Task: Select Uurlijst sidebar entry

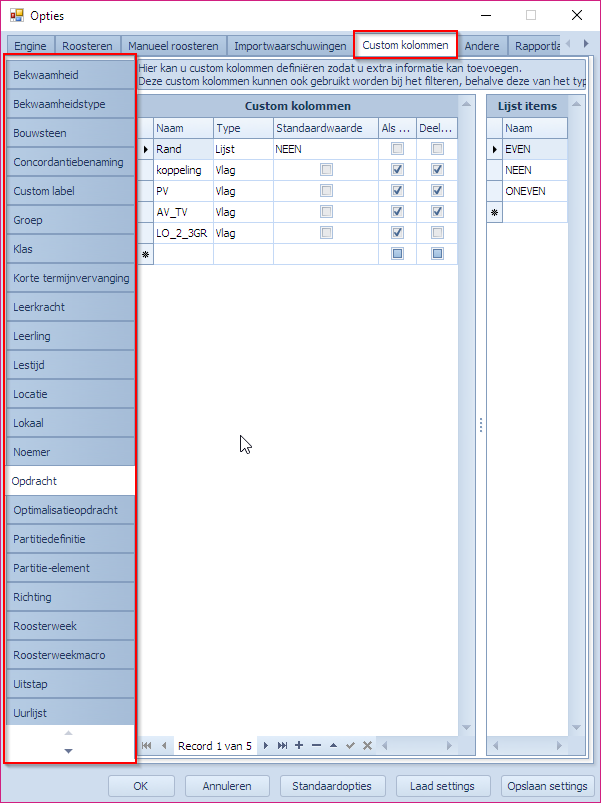Action: [71, 713]
